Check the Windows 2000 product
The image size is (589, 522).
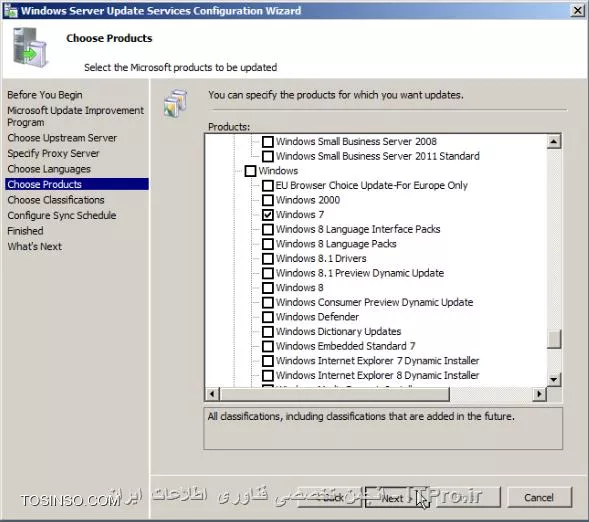coord(268,200)
